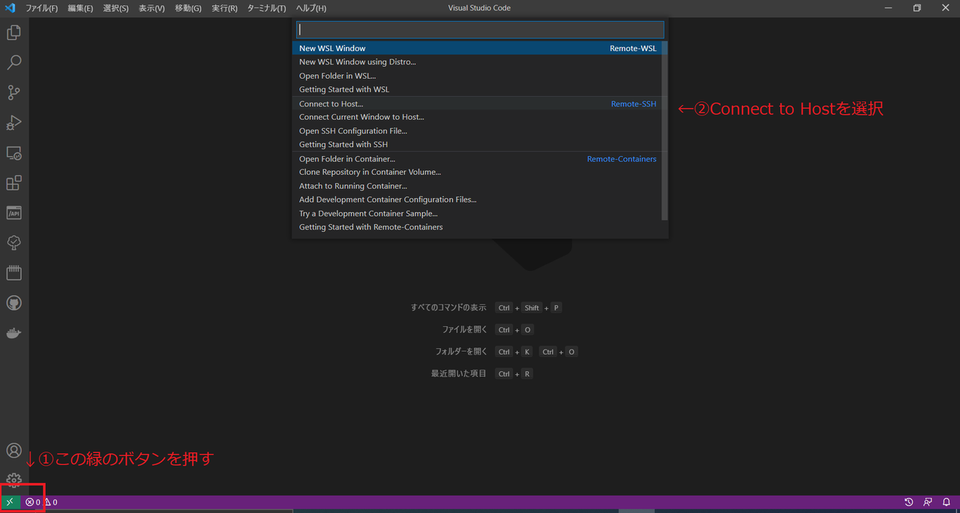Focus the quick pick search input
The width and height of the screenshot is (960, 513).
[480, 30]
